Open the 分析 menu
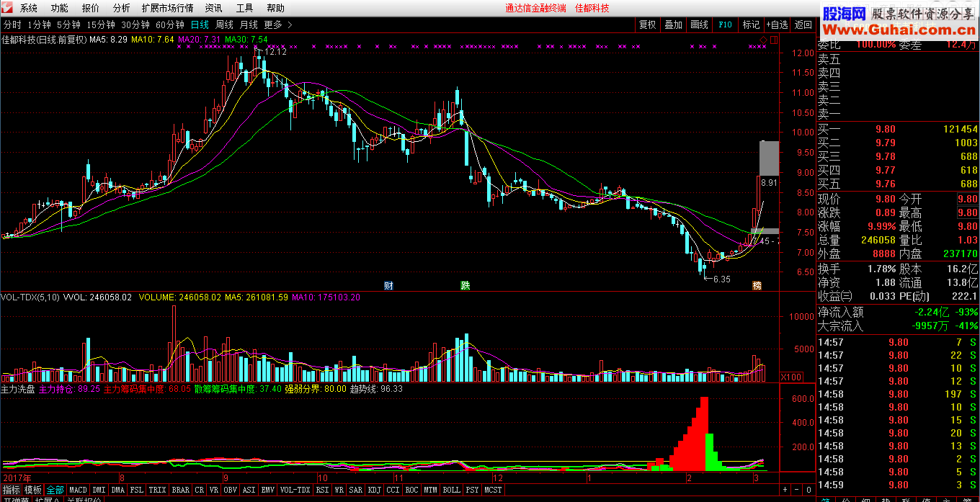This screenshot has width=980, height=502. (x=122, y=8)
